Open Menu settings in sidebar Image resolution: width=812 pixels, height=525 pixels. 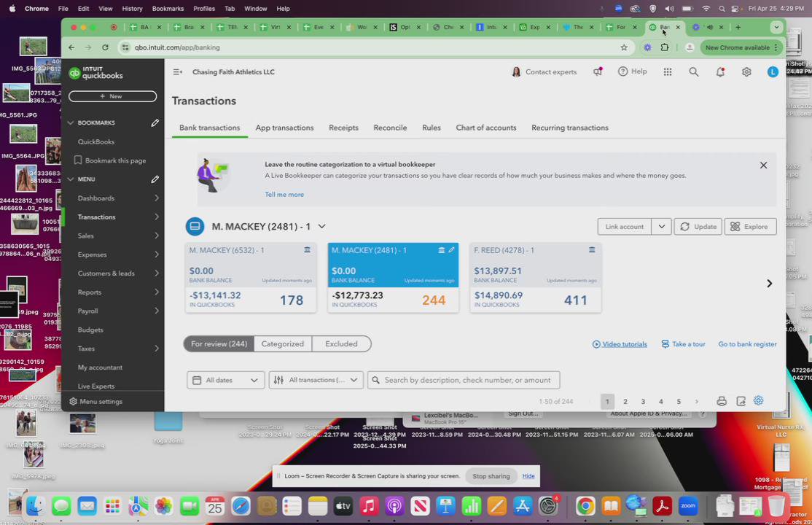[x=95, y=402]
